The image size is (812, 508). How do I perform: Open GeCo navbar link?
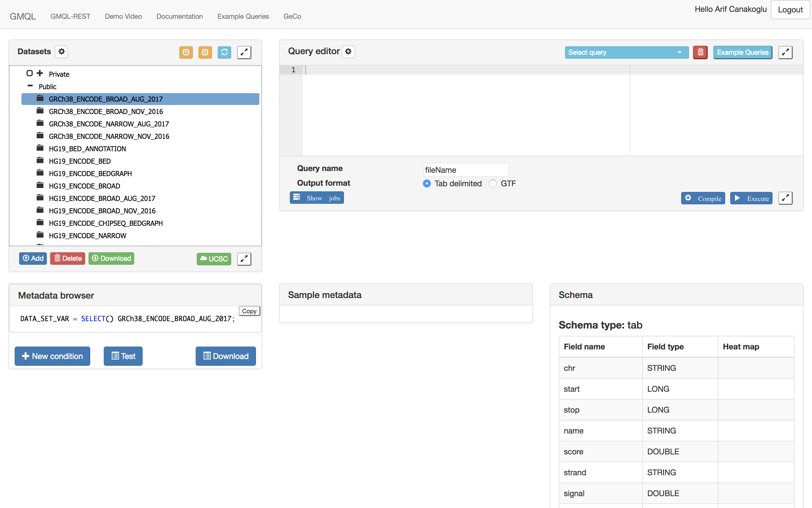pos(292,16)
